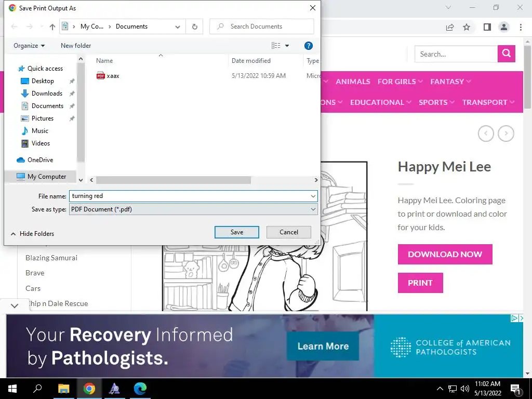
Task: Open the Blazing Samurai link
Action: pyautogui.click(x=51, y=258)
